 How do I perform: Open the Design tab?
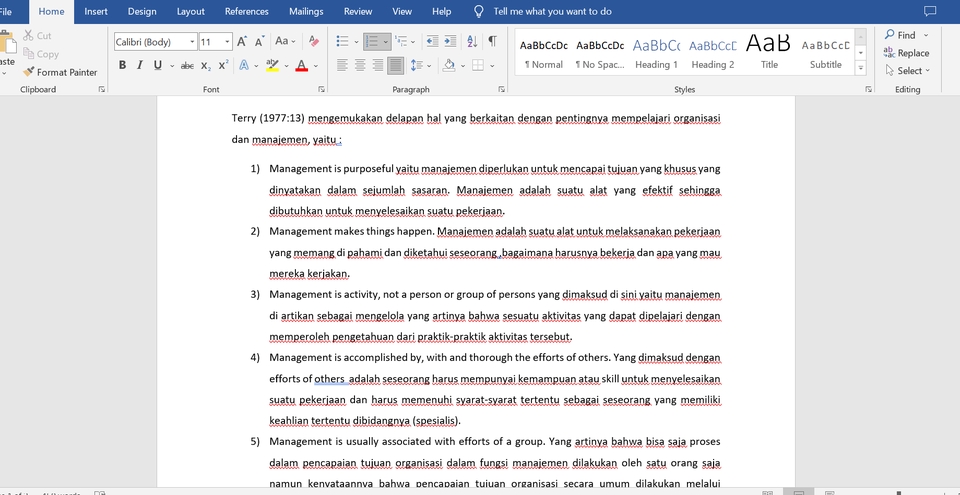point(141,11)
